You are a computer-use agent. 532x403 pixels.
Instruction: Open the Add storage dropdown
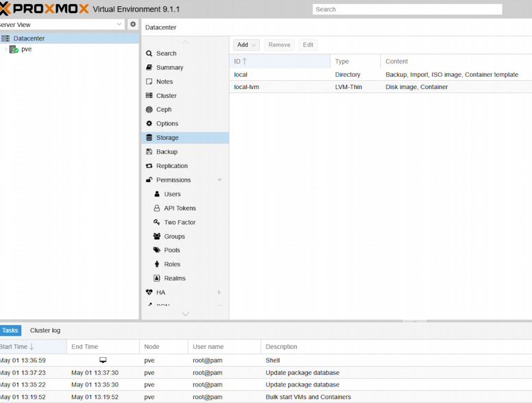(246, 45)
